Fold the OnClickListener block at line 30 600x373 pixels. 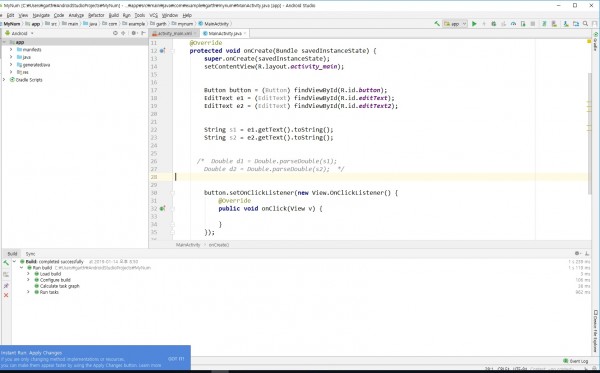[x=173, y=193]
